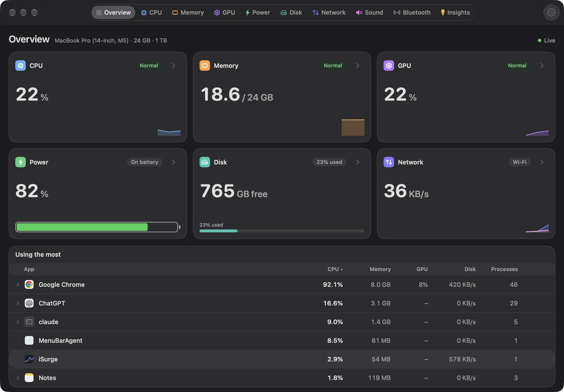Viewport: 564px width, 392px height.
Task: Click the Network arrows card icon
Action: coord(389,162)
